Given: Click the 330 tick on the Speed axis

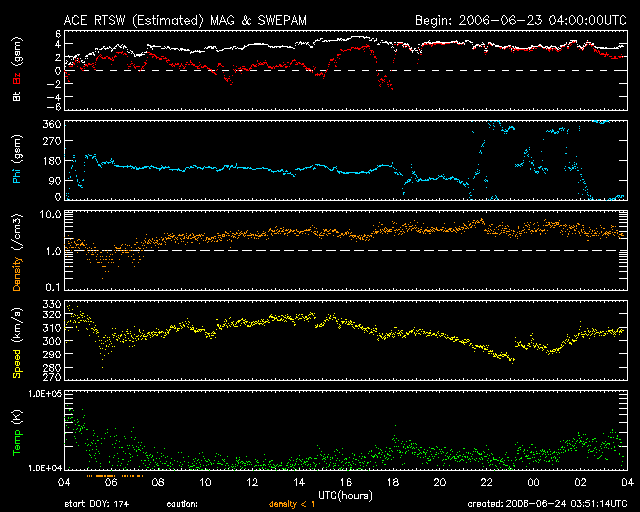Looking at the screenshot, I should point(52,304).
